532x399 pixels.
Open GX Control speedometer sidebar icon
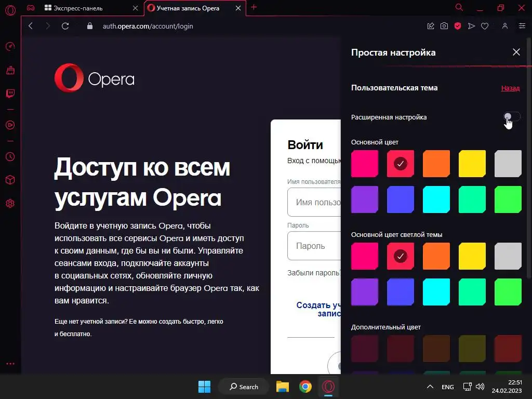[10, 46]
